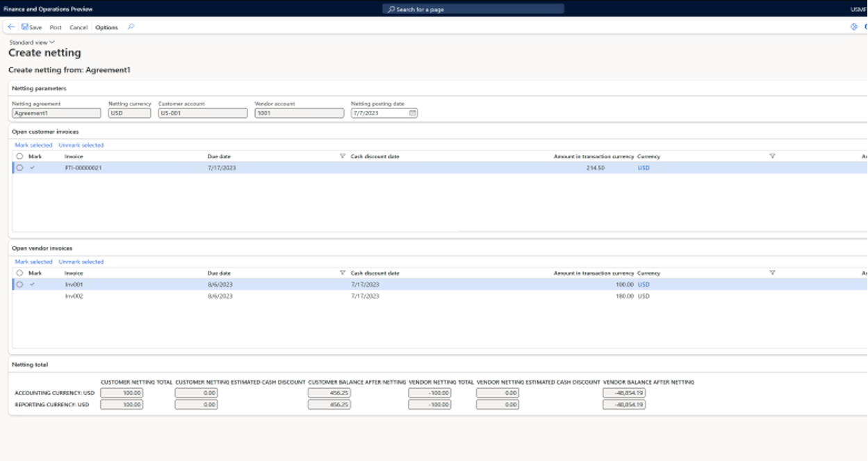Click Unmark selected under Open vendor invoices
Screen dimensions: 868x461
[81, 262]
